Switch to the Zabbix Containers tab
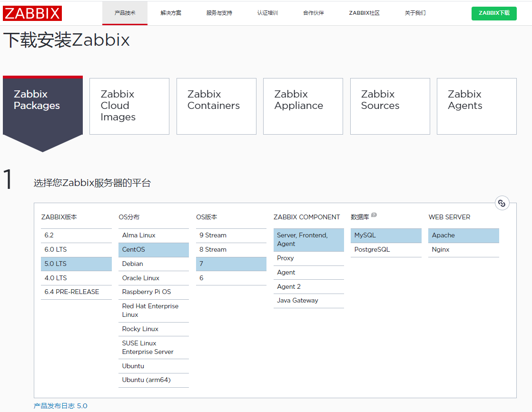Viewport: 532px width, 412px height. [x=216, y=106]
